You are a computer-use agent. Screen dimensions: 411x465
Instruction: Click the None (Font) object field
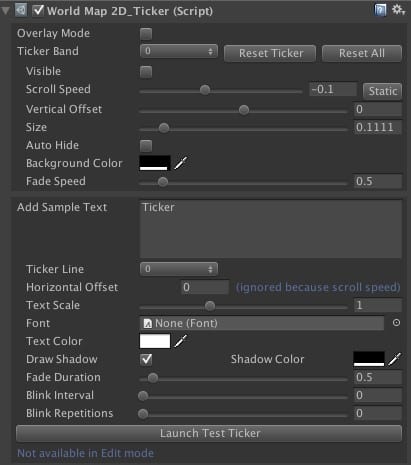(x=262, y=323)
